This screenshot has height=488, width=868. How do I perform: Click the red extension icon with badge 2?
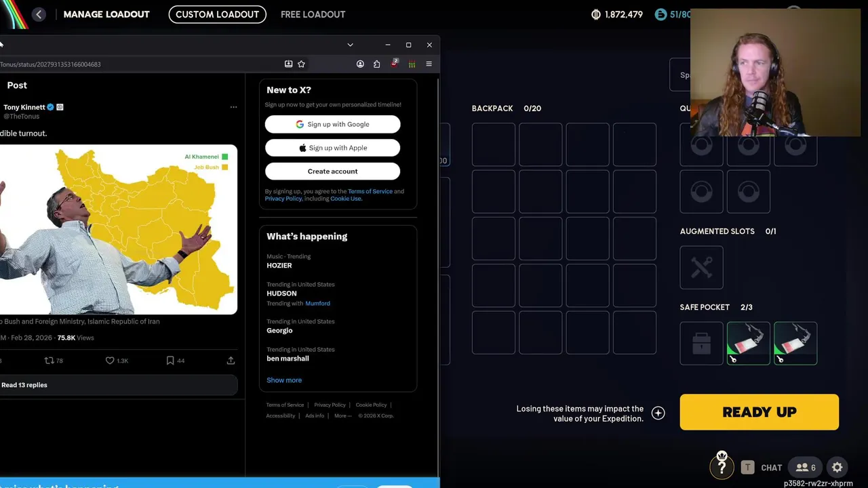point(394,63)
